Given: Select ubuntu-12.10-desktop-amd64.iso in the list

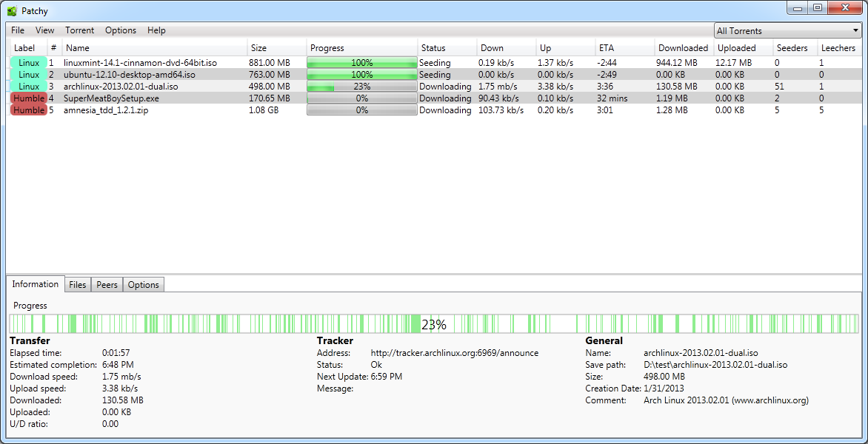Looking at the screenshot, I should (129, 75).
